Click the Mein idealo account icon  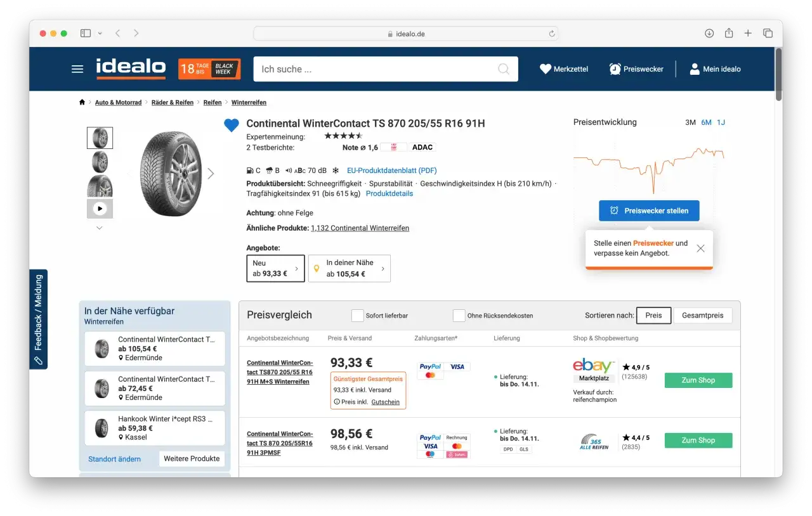point(695,69)
